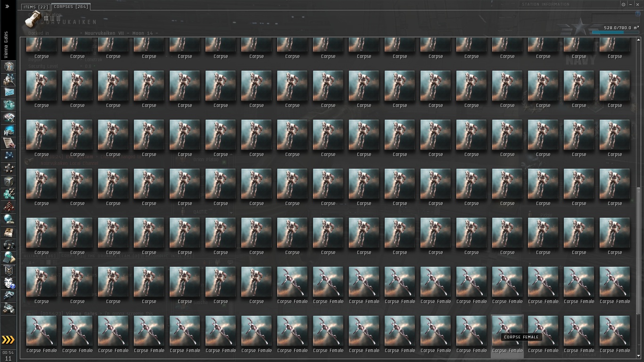This screenshot has width=644, height=362.
Task: Open the music note jukebox icon
Action: [x=9, y=245]
